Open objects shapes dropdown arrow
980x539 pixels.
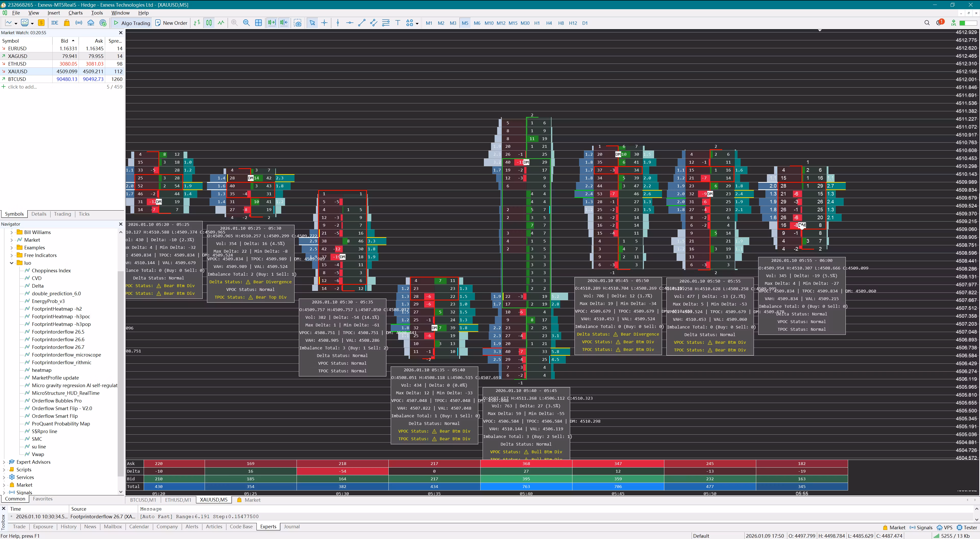click(417, 23)
